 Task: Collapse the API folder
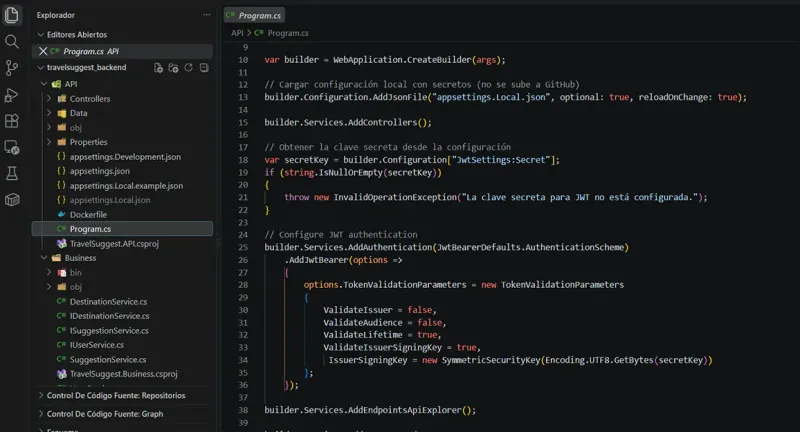pos(44,84)
